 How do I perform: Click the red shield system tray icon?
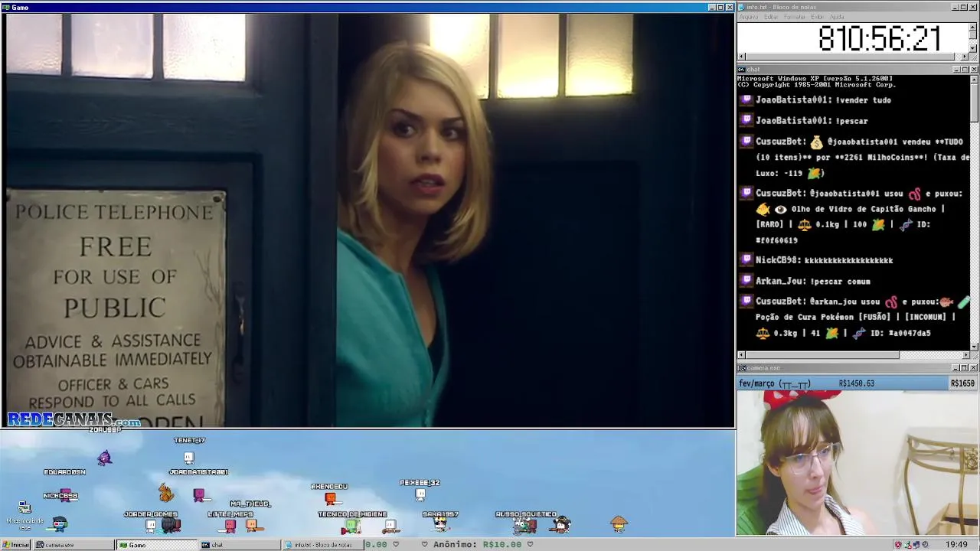[x=898, y=545]
